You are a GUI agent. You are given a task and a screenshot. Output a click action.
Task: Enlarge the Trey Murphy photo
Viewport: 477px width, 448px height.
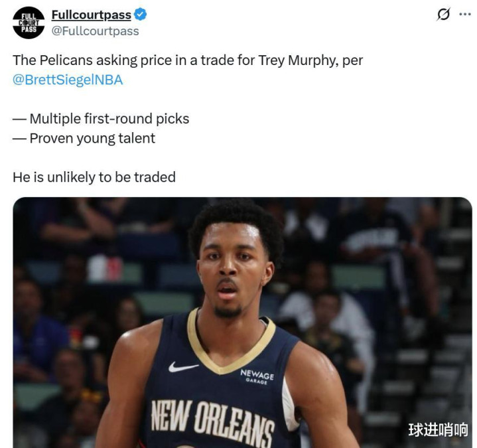pos(242,323)
